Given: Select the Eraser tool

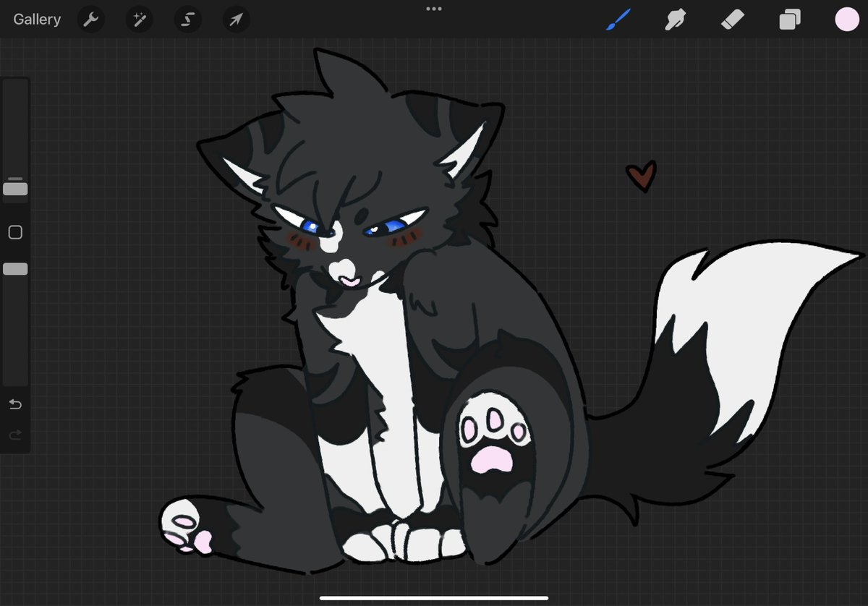Looking at the screenshot, I should 733,20.
